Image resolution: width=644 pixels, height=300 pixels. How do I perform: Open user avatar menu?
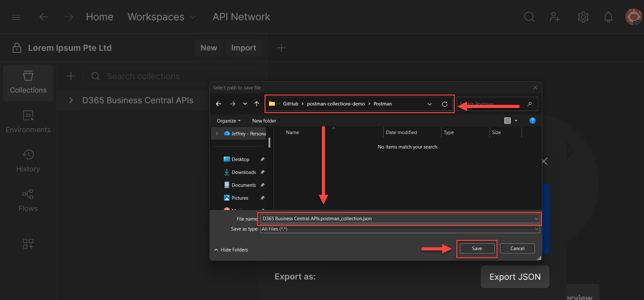pos(633,17)
